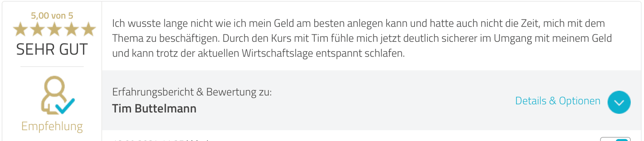This screenshot has width=644, height=141.
Task: Click the 5,00 von 5 score
Action: [52, 16]
